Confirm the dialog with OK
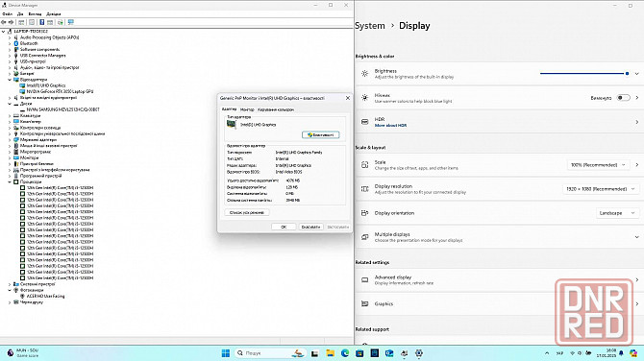Viewport: 644px width, 361px height. (x=284, y=227)
